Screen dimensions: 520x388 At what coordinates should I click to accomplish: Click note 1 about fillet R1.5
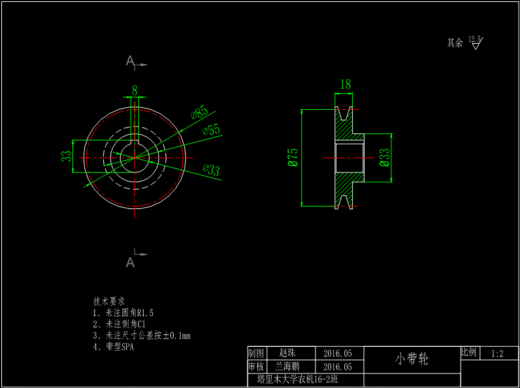(123, 313)
